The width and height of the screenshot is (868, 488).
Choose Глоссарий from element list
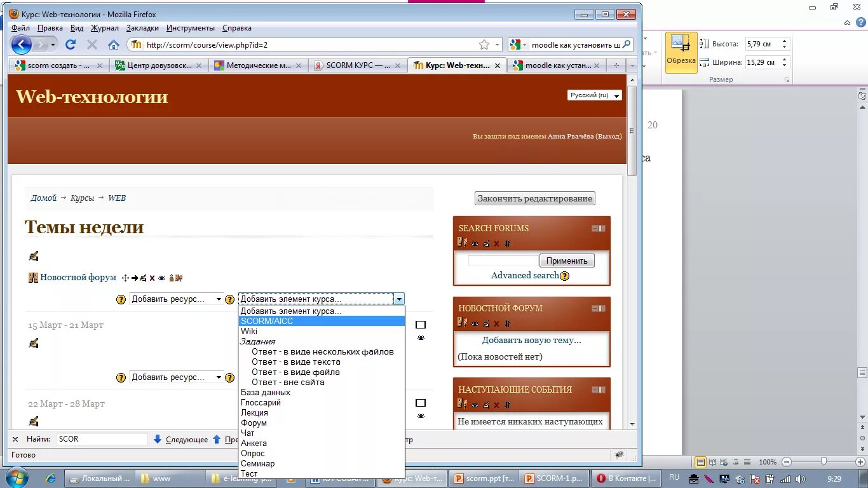point(322,402)
